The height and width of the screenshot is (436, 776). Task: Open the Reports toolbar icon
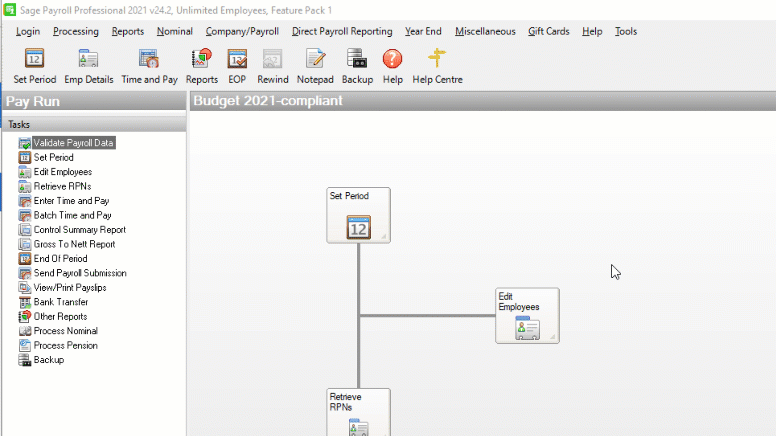coord(201,60)
